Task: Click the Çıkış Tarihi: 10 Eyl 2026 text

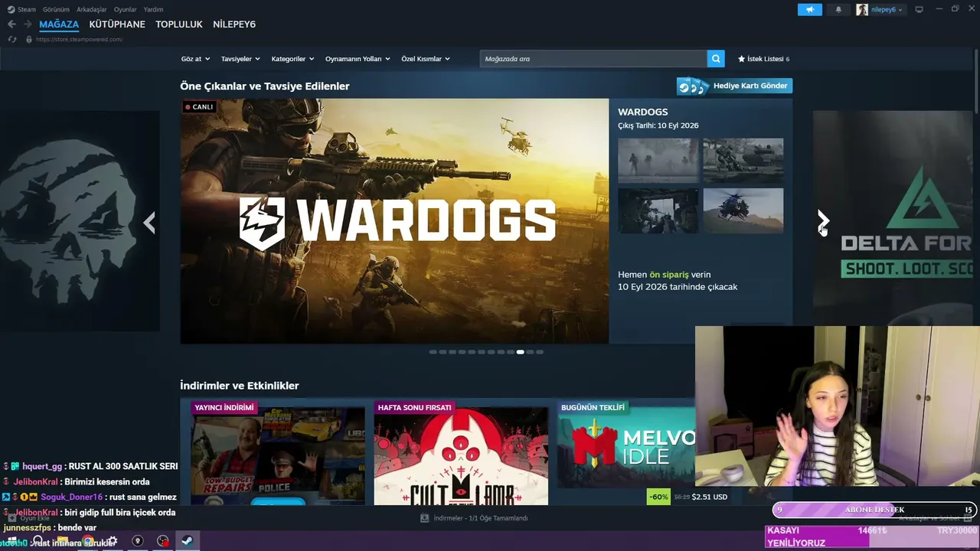Action: click(658, 126)
